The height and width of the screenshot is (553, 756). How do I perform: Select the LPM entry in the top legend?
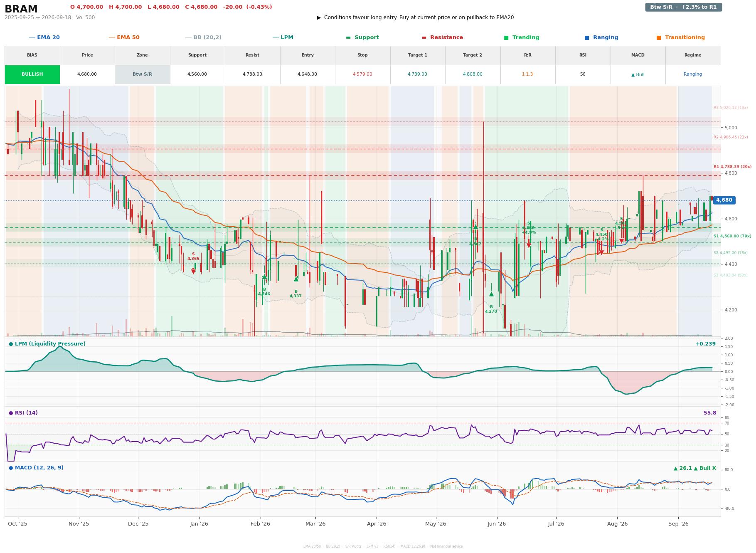coord(283,37)
